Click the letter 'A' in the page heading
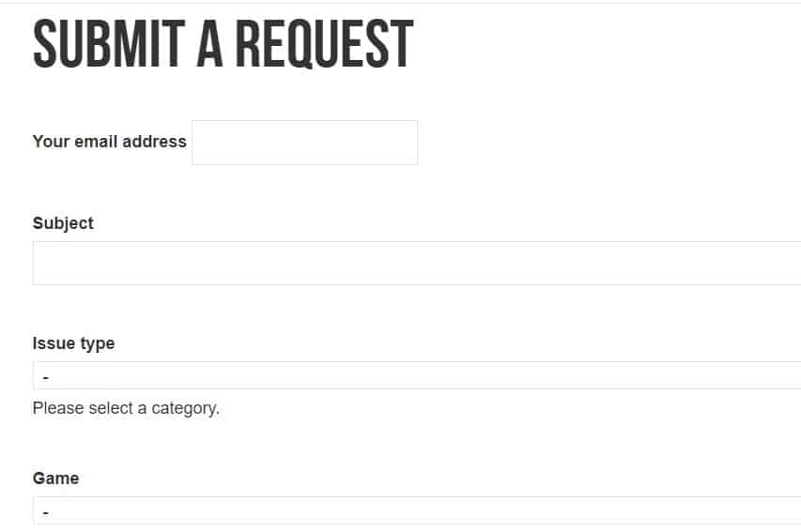Image resolution: width=801 pixels, height=532 pixels. (210, 43)
